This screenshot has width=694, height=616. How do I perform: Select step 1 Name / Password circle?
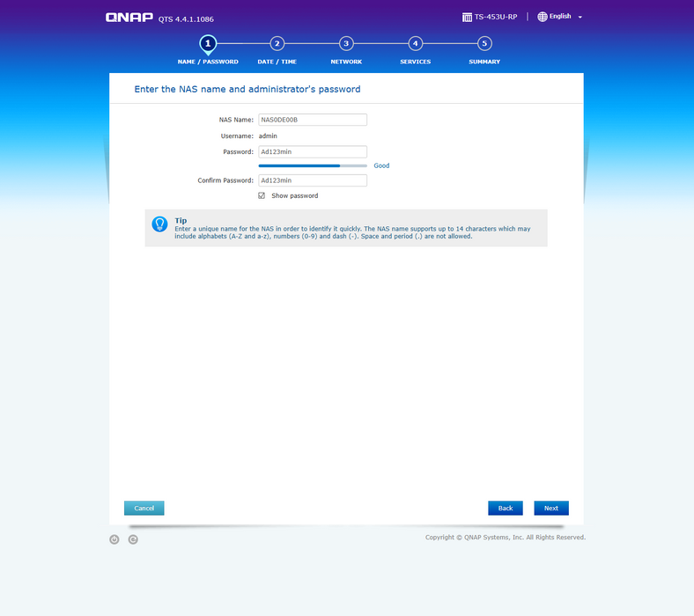(x=208, y=44)
